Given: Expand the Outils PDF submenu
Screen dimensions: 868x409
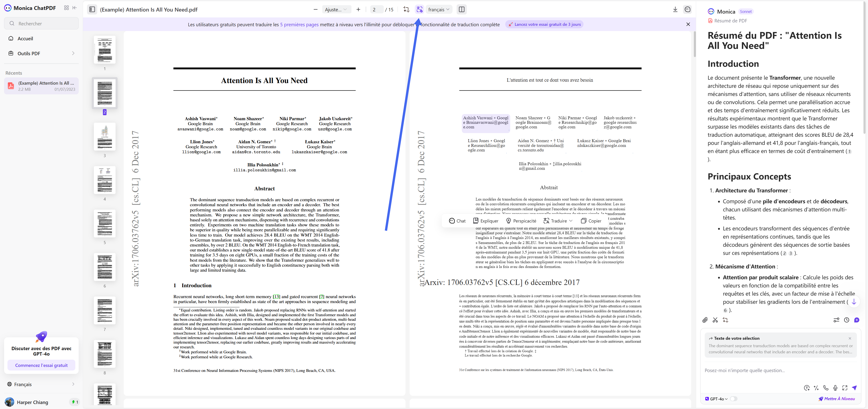Looking at the screenshot, I should tap(41, 53).
